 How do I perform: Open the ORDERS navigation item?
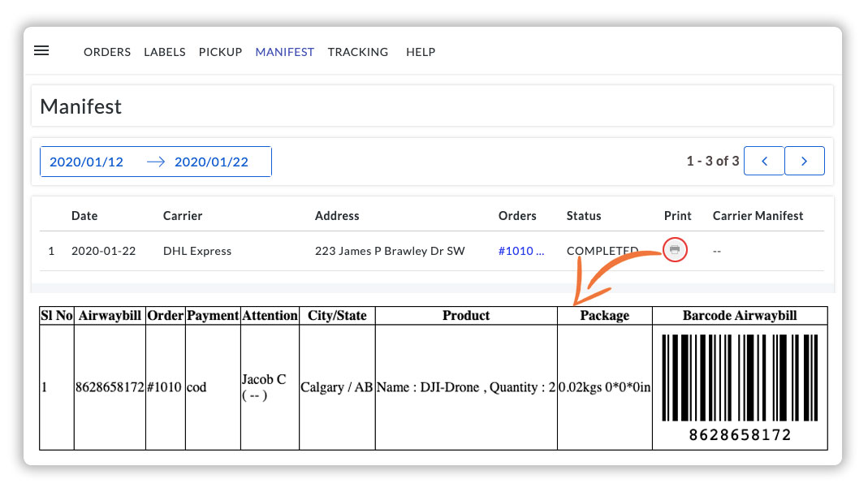pos(106,52)
